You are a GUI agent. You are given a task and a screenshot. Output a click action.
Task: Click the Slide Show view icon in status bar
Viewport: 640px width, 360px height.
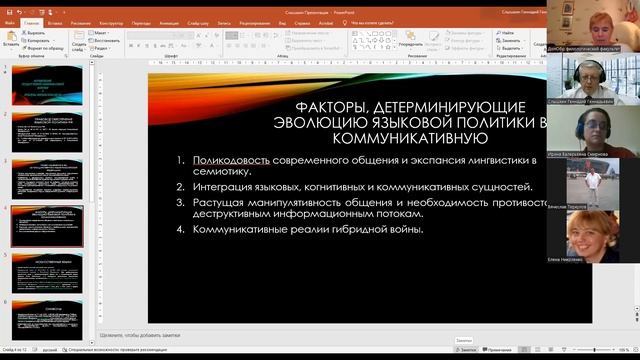564,350
